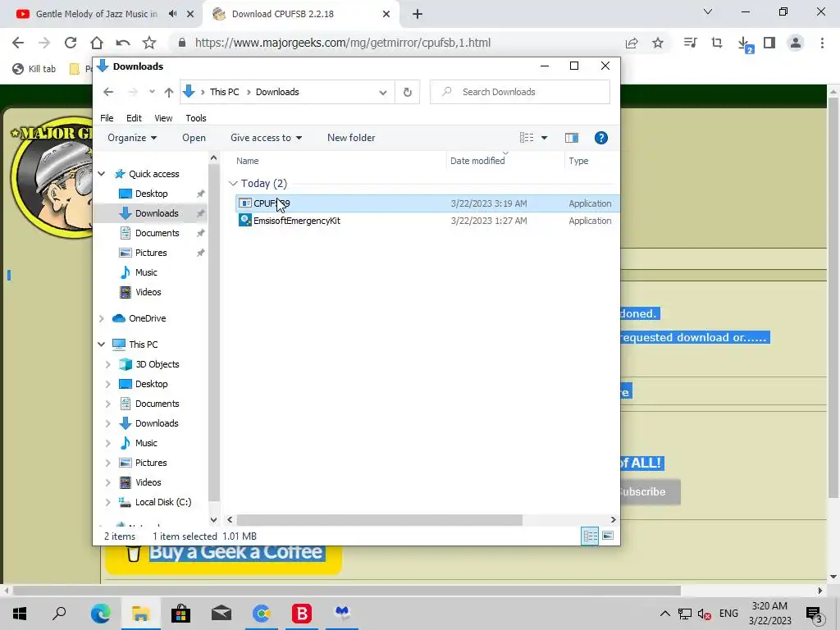Open Microsoft Store from the taskbar
The height and width of the screenshot is (630, 840).
(x=181, y=613)
